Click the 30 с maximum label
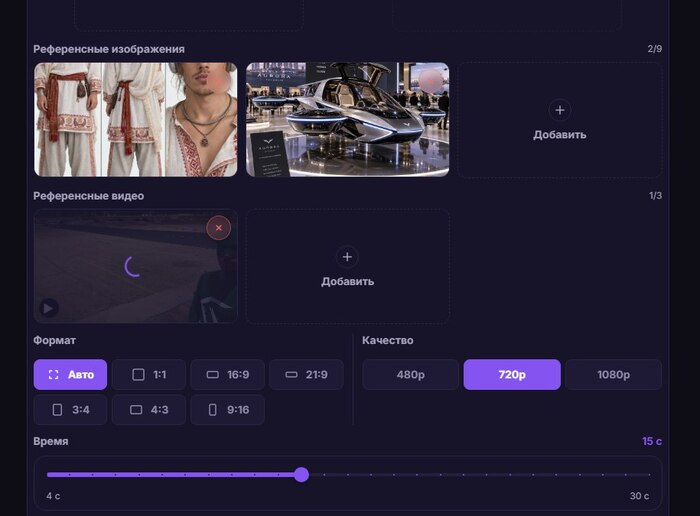The image size is (700, 516). pyautogui.click(x=639, y=496)
